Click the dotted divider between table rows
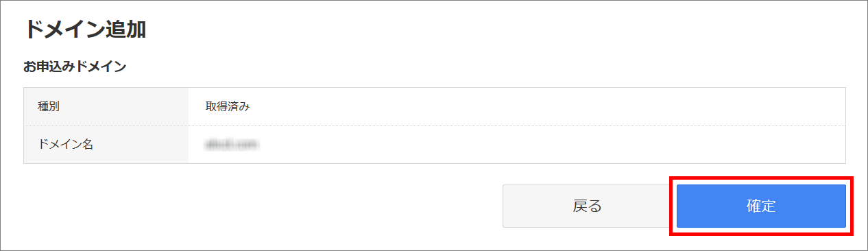 (x=435, y=125)
